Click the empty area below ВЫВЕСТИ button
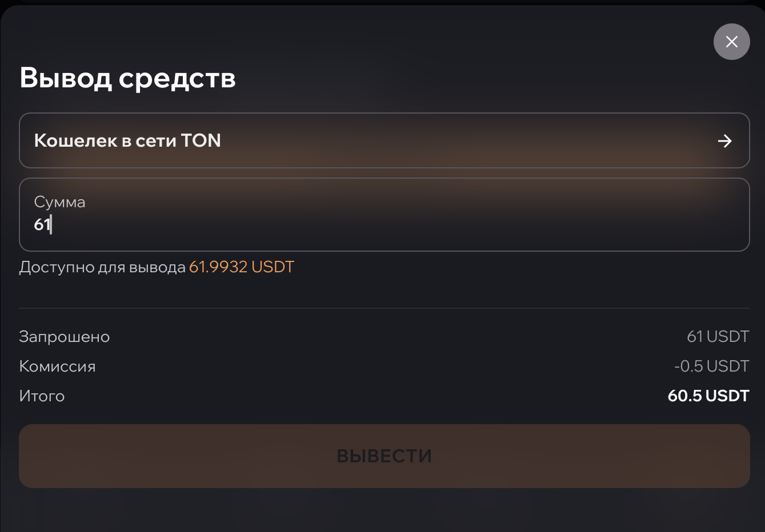Image resolution: width=765 pixels, height=532 pixels. [x=384, y=511]
